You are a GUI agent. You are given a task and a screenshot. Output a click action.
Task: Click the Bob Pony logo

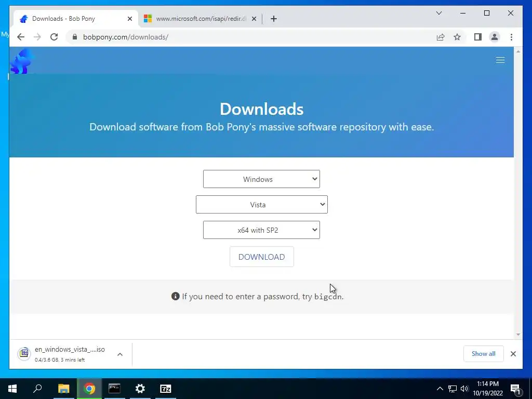point(22,61)
